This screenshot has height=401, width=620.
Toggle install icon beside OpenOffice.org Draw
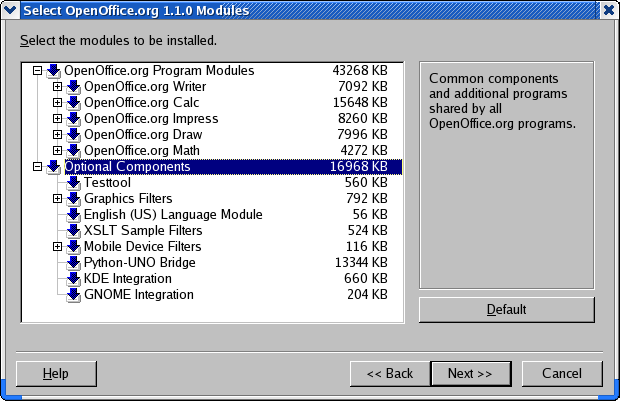[74, 135]
